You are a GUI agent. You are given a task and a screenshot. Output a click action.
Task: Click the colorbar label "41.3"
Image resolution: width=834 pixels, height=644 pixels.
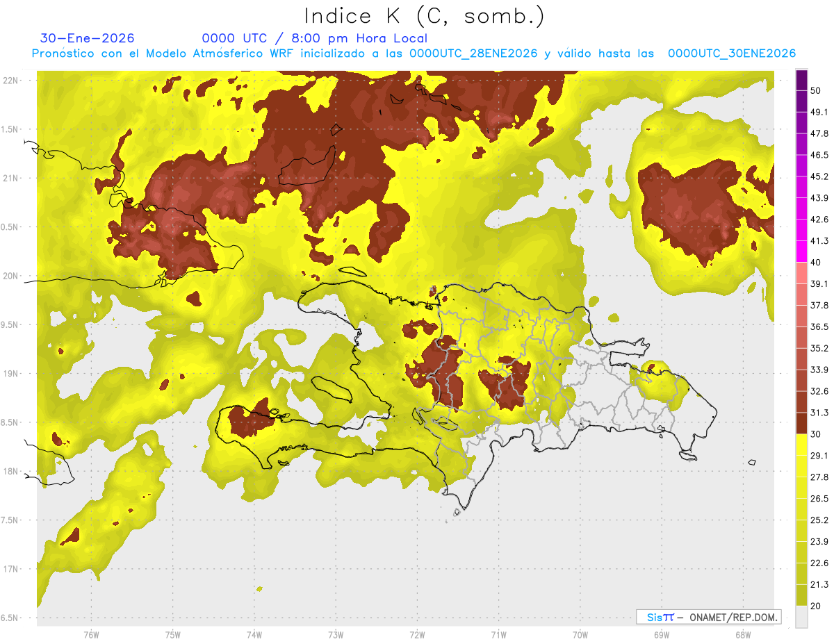819,241
